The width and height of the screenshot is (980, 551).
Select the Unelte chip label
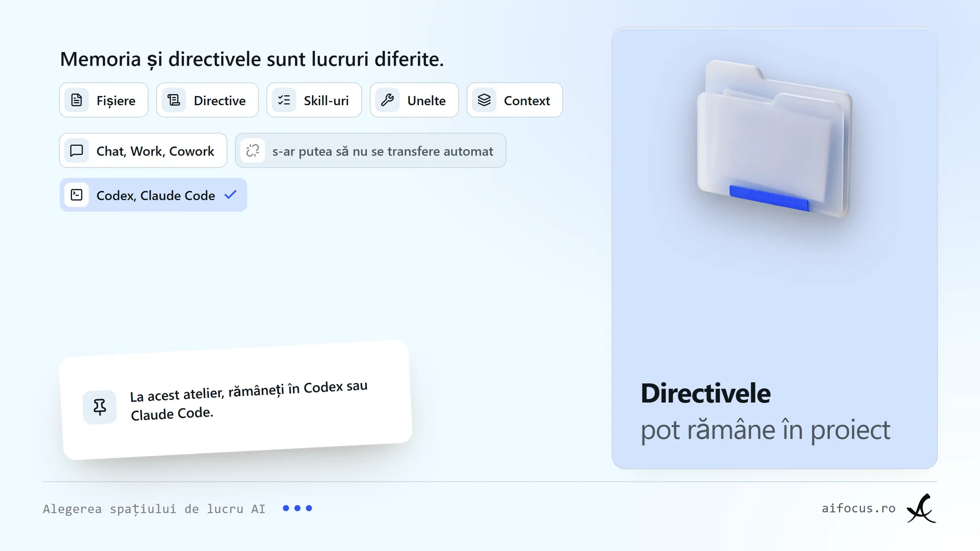pos(426,101)
